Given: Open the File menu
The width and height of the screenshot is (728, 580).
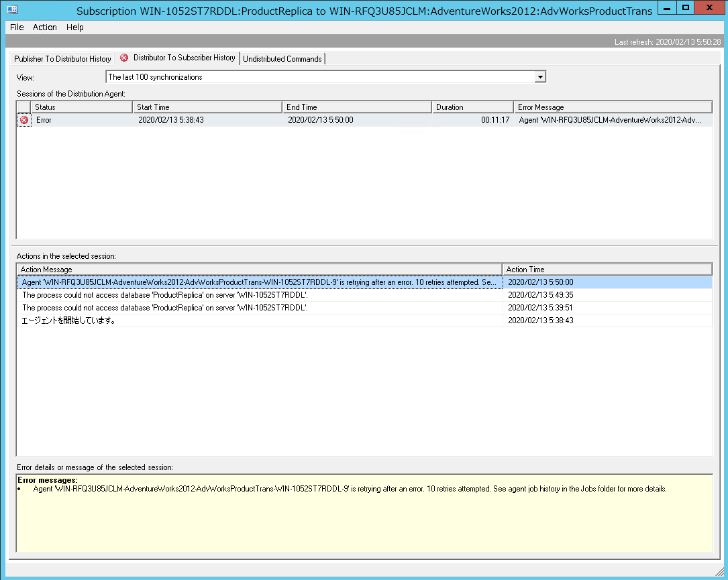Looking at the screenshot, I should [17, 27].
